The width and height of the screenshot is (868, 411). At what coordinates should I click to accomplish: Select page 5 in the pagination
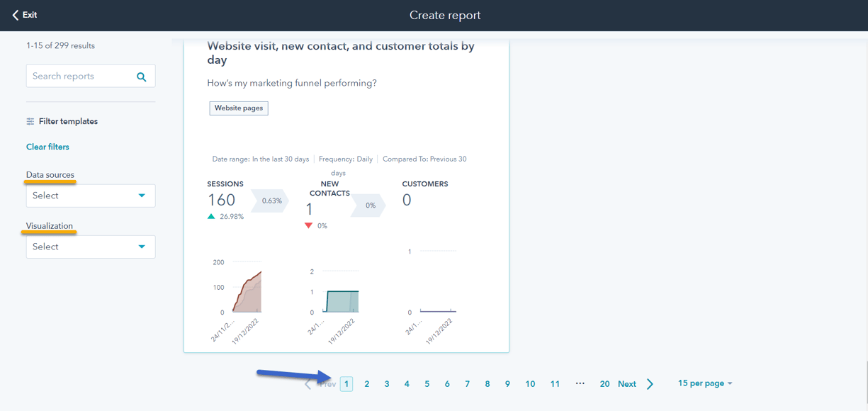[x=427, y=383]
